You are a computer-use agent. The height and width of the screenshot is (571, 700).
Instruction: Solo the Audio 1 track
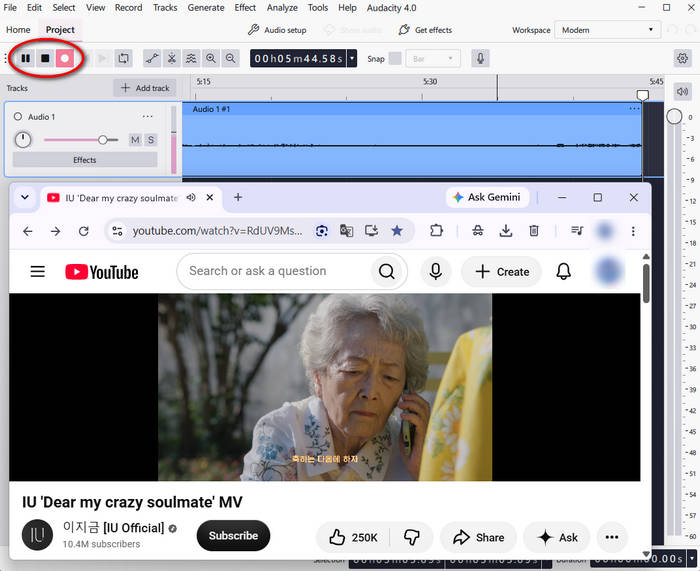coord(151,140)
